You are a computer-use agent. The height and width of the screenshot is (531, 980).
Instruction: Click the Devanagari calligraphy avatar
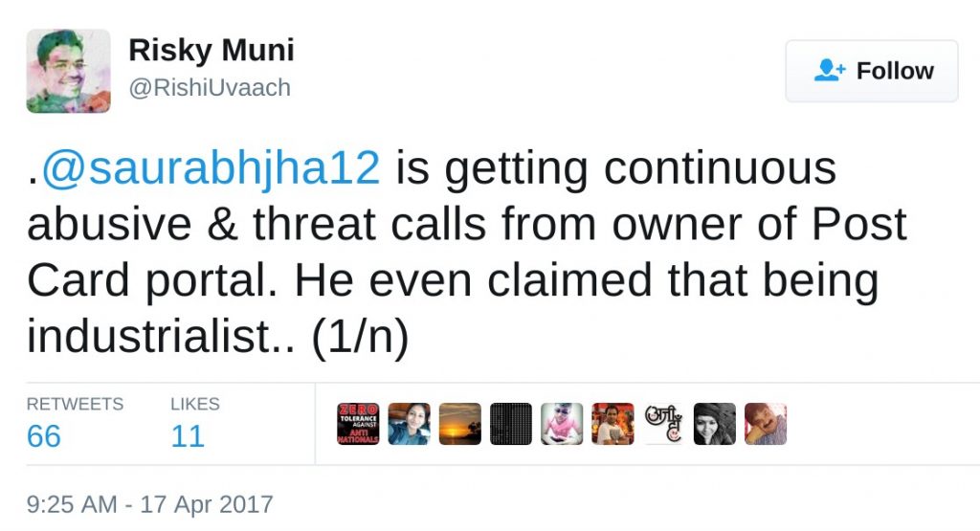663,424
